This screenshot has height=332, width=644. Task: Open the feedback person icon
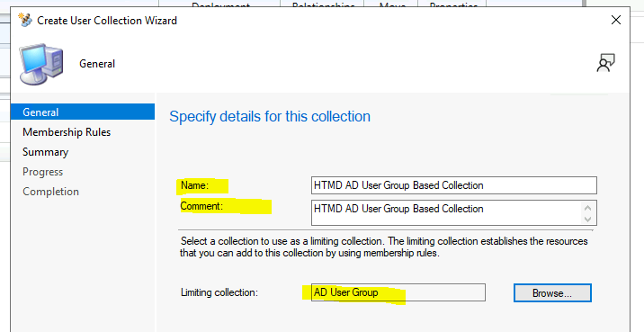pos(605,63)
